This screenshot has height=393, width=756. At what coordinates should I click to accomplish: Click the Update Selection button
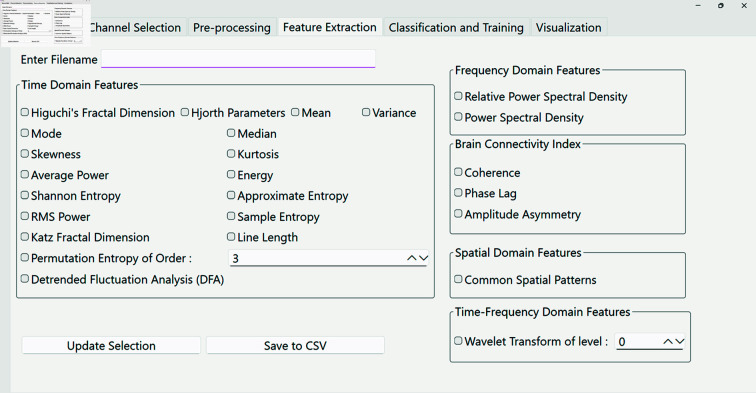(x=111, y=346)
